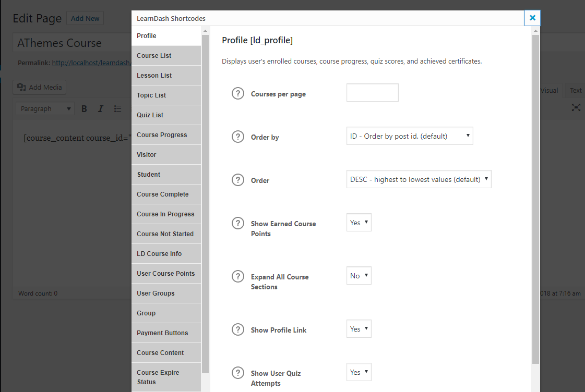
Task: Toggle bold formatting in the editor toolbar
Action: click(84, 108)
